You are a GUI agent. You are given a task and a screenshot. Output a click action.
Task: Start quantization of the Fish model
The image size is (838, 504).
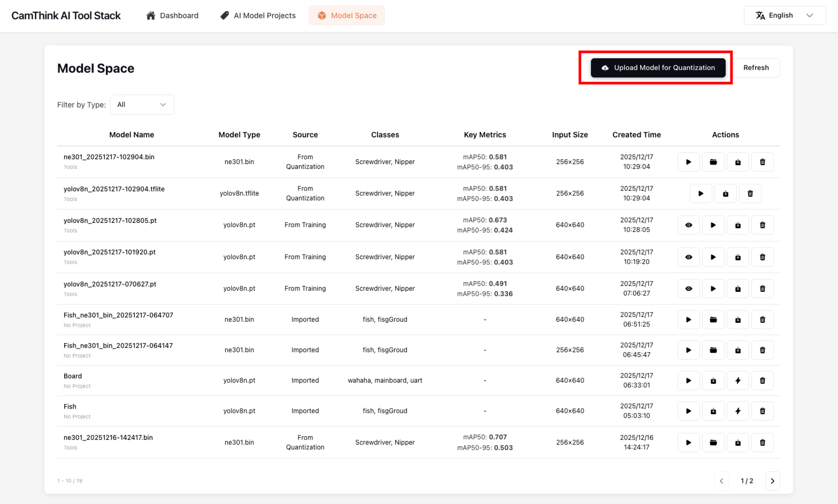737,410
